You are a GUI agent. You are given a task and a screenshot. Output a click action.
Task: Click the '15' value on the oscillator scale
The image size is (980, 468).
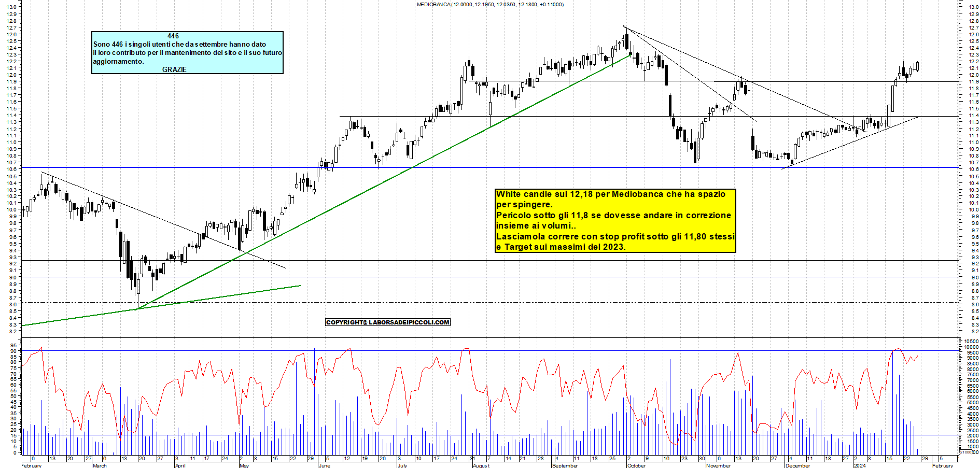15,435
